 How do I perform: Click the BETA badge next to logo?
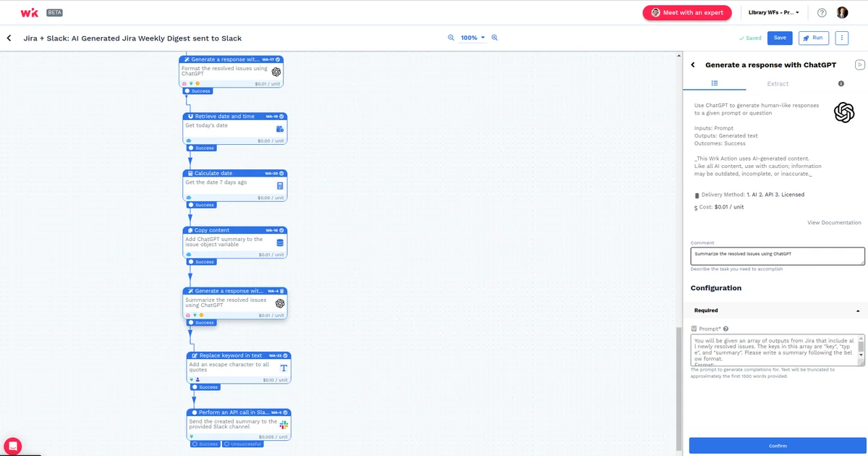[54, 12]
